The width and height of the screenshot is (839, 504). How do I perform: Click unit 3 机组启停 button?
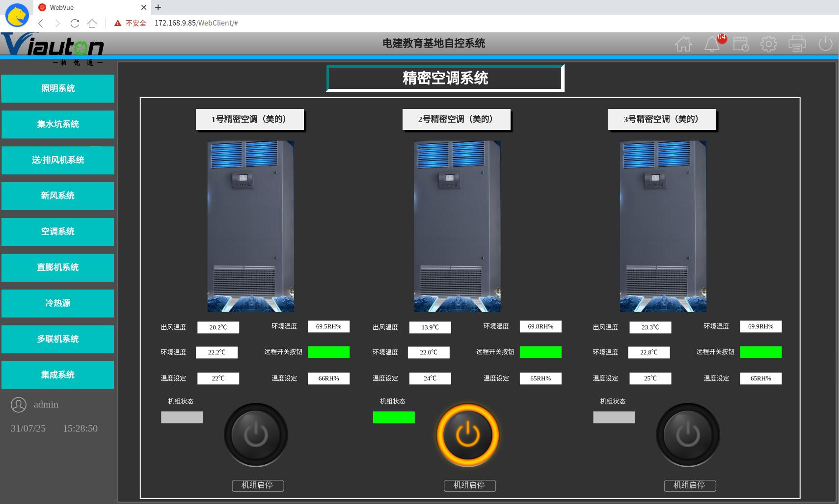pyautogui.click(x=690, y=485)
